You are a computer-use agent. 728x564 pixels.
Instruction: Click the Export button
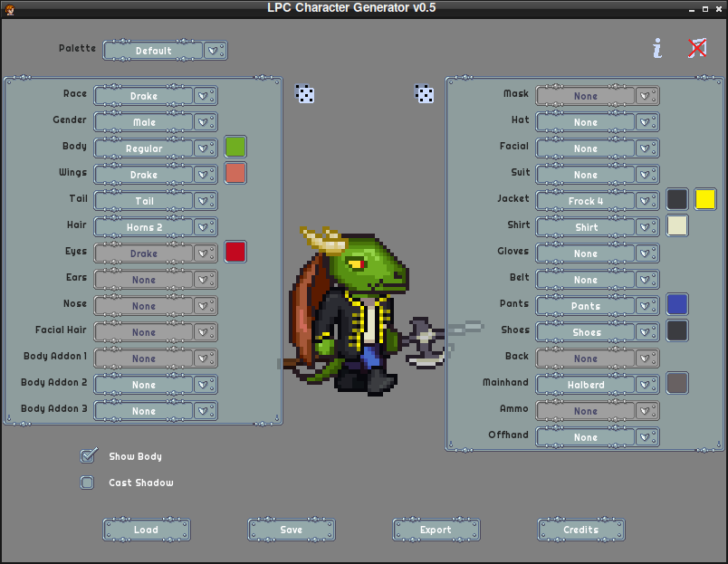[436, 530]
